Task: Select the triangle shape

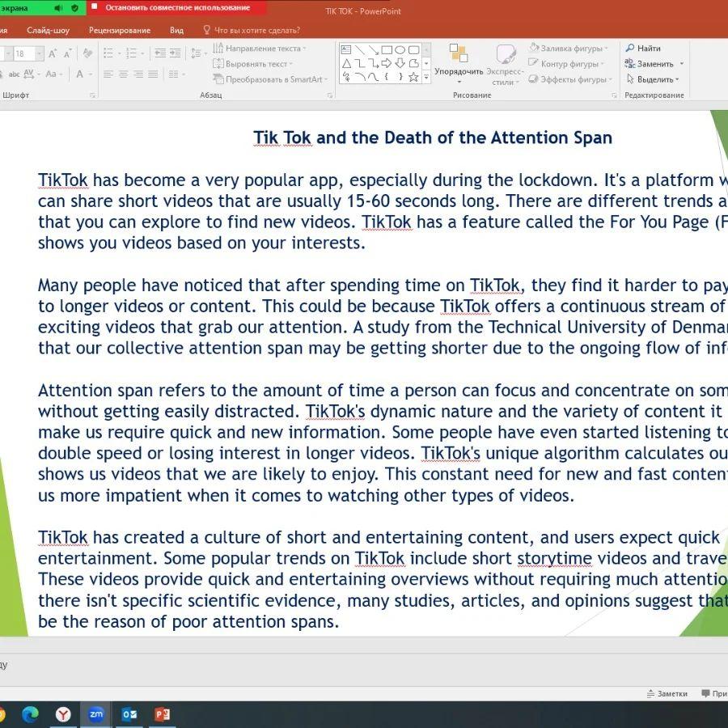Action: [346, 64]
